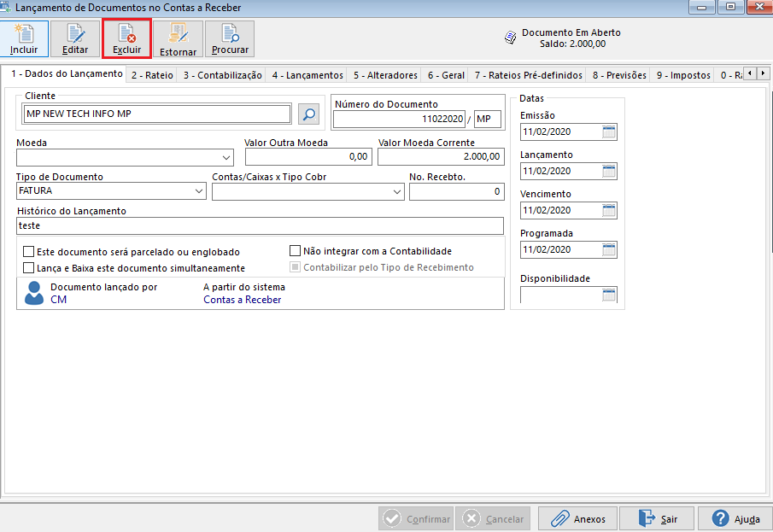The width and height of the screenshot is (773, 532).
Task: Switch to the 5 - Alteradores tab
Action: [385, 75]
